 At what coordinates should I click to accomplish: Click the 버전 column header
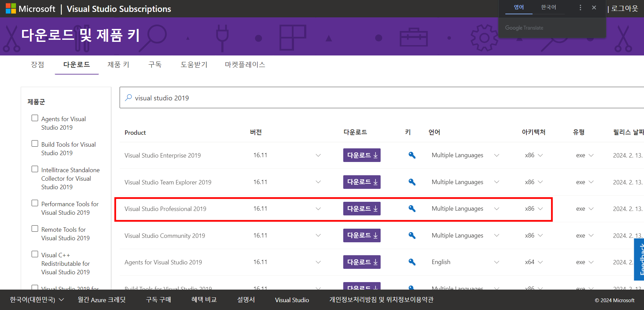coord(256,132)
